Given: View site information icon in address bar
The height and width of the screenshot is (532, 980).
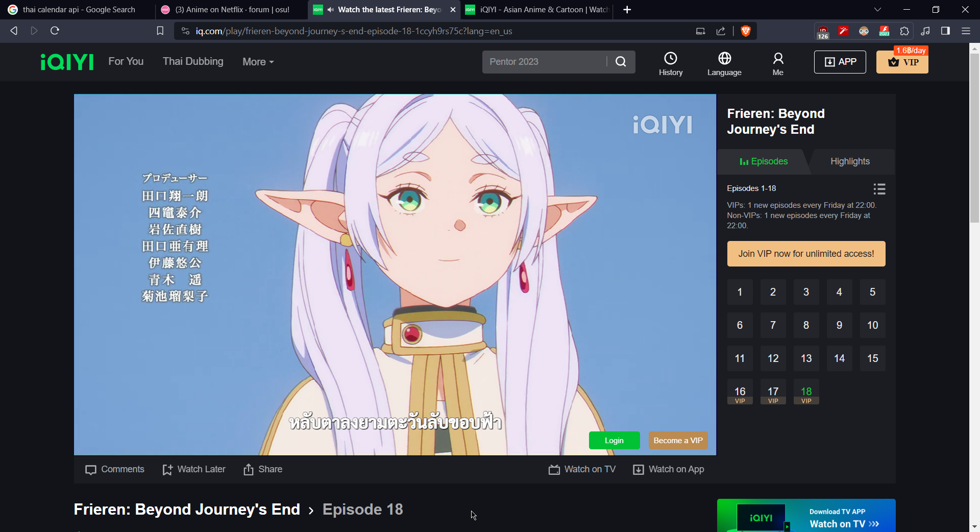Looking at the screenshot, I should pos(185,31).
